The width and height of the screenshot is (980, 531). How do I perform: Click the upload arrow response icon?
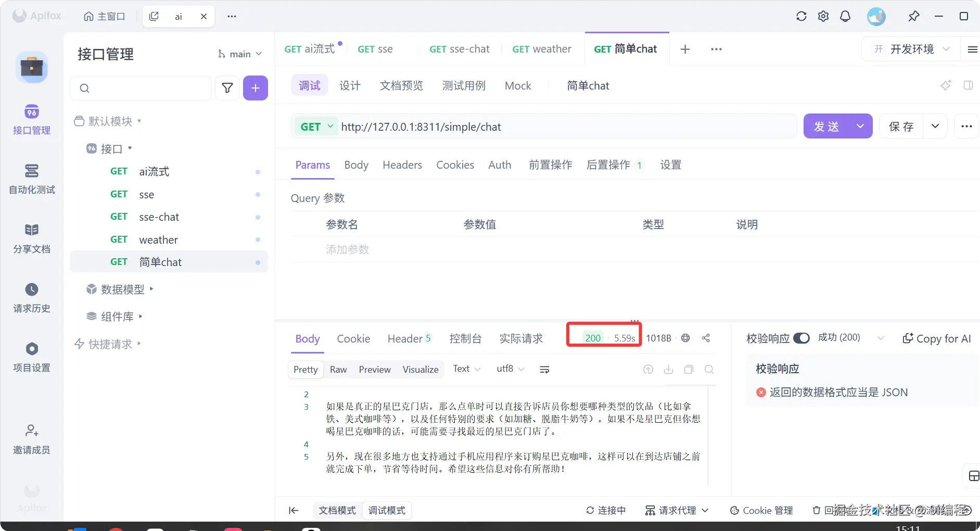pos(648,369)
